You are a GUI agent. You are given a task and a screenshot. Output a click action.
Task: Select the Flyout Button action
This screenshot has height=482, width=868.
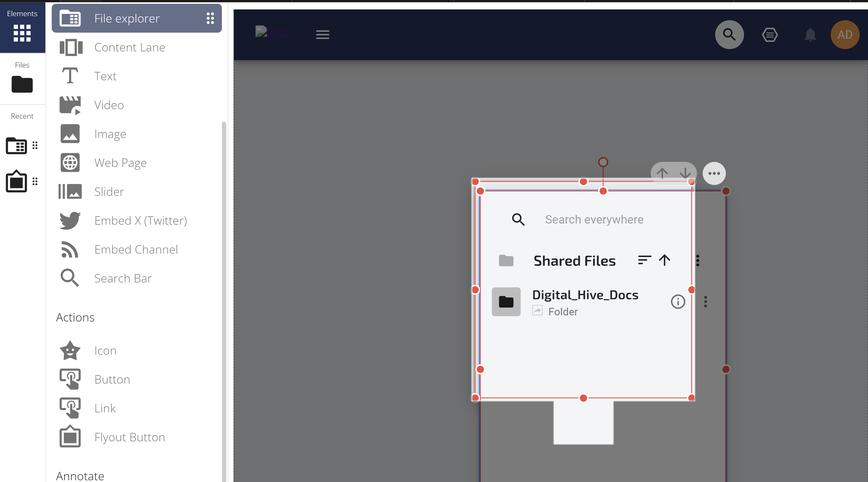(x=129, y=437)
